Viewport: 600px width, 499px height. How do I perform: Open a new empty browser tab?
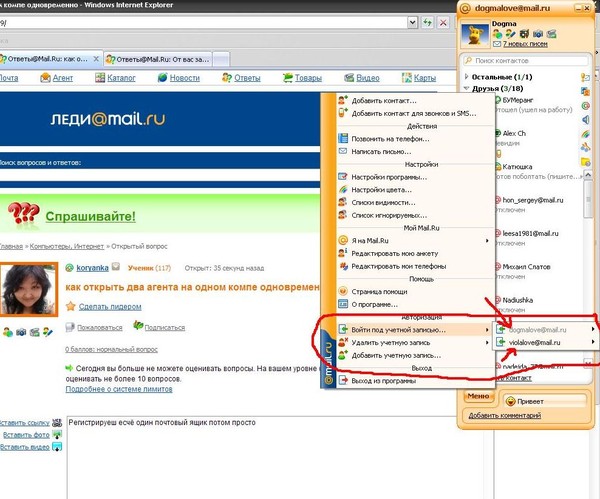(x=221, y=59)
